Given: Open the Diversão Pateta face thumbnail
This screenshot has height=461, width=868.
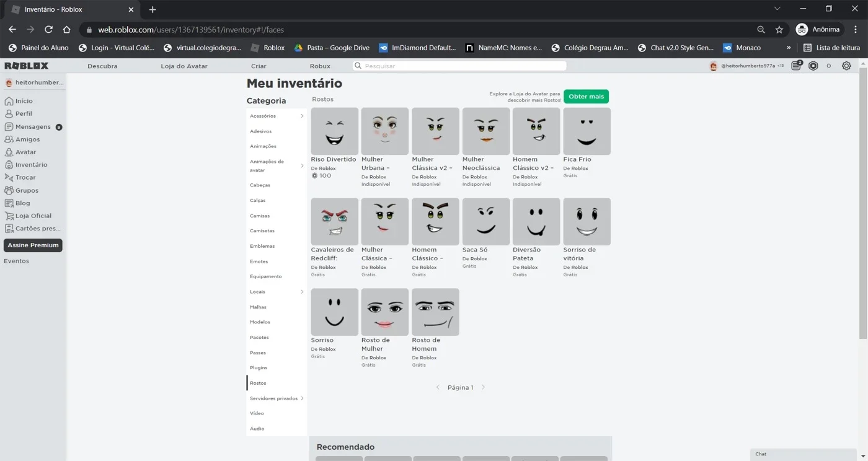Looking at the screenshot, I should (x=536, y=222).
